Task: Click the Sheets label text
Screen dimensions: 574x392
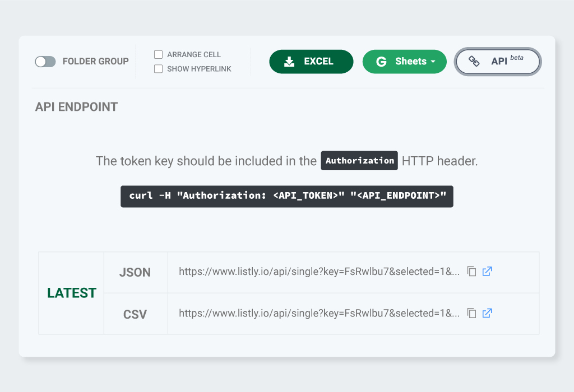Action: pos(410,62)
